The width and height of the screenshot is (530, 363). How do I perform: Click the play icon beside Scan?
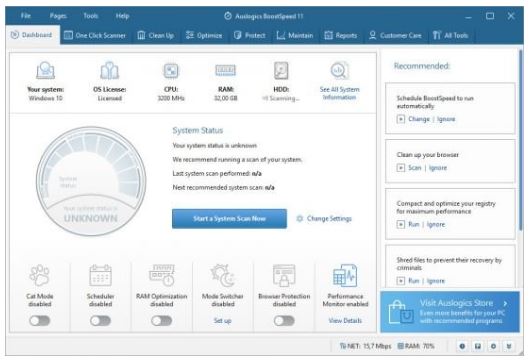click(x=401, y=168)
